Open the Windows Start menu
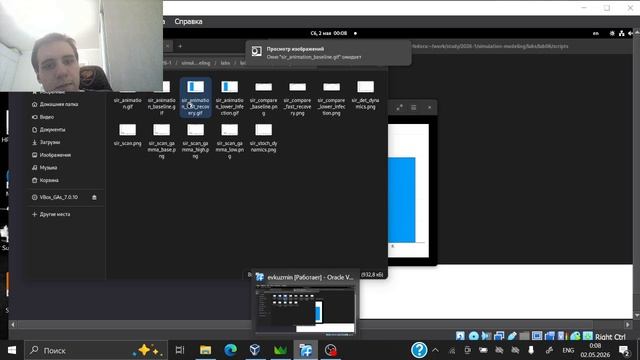Image resolution: width=640 pixels, height=360 pixels. (x=12, y=350)
